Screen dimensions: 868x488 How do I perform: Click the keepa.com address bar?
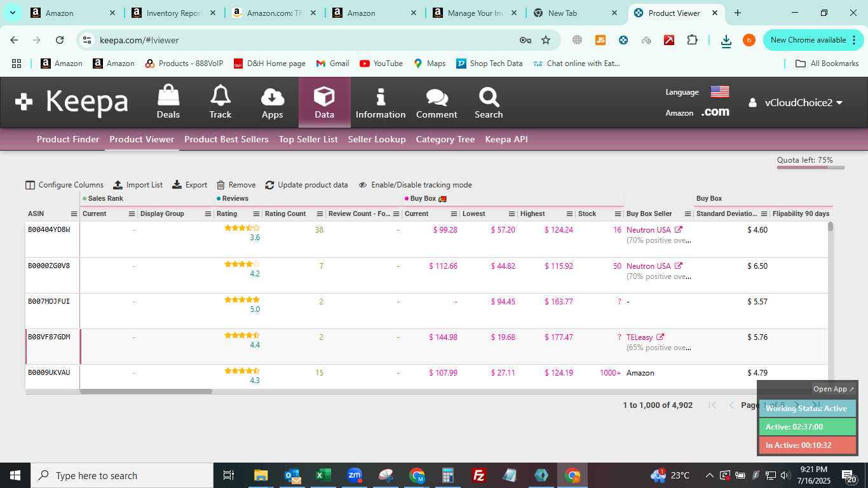(305, 40)
